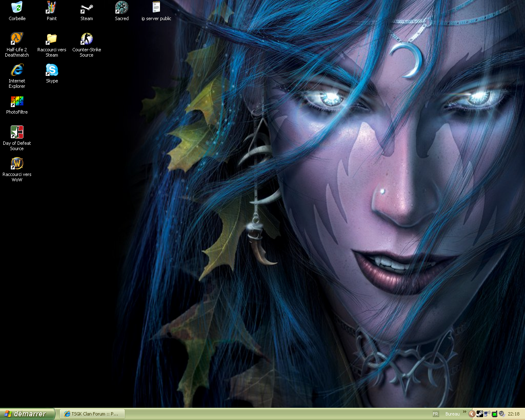Open the FR language bar selector

click(435, 414)
